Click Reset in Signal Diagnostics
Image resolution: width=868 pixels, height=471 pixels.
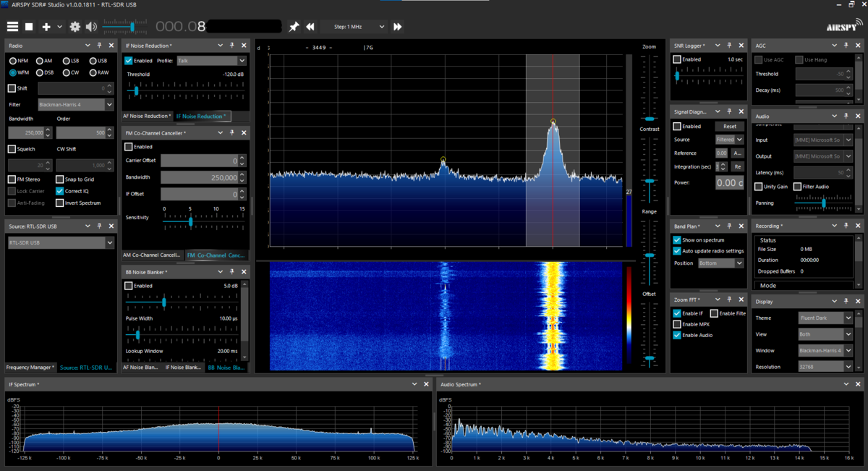730,126
